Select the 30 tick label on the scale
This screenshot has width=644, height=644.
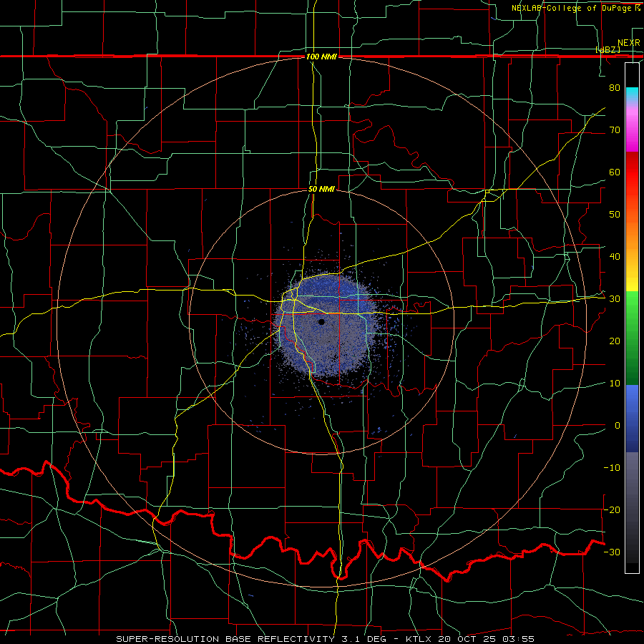pyautogui.click(x=615, y=299)
